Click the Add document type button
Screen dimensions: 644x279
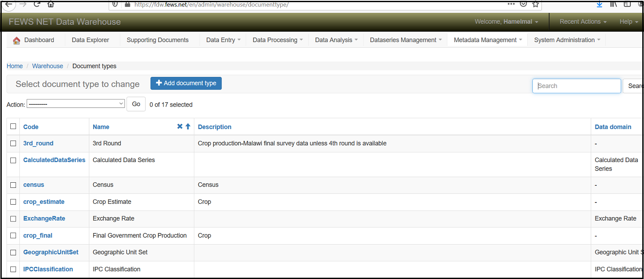tap(186, 83)
